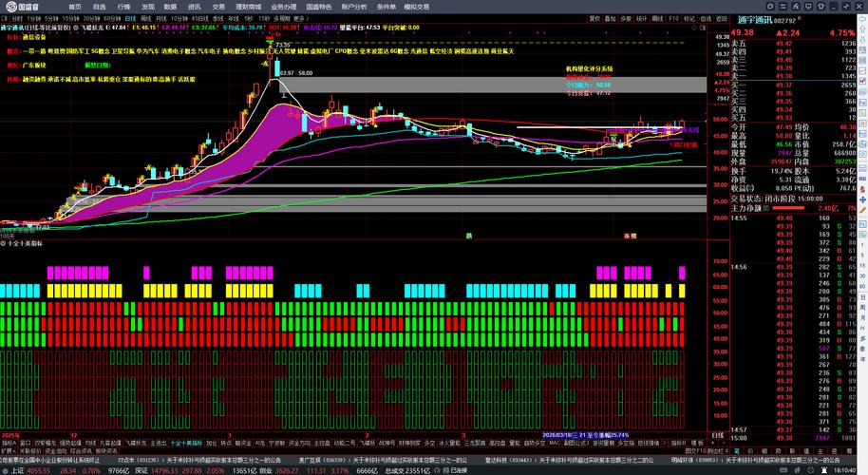Open the 理财商城 menu

[248, 7]
